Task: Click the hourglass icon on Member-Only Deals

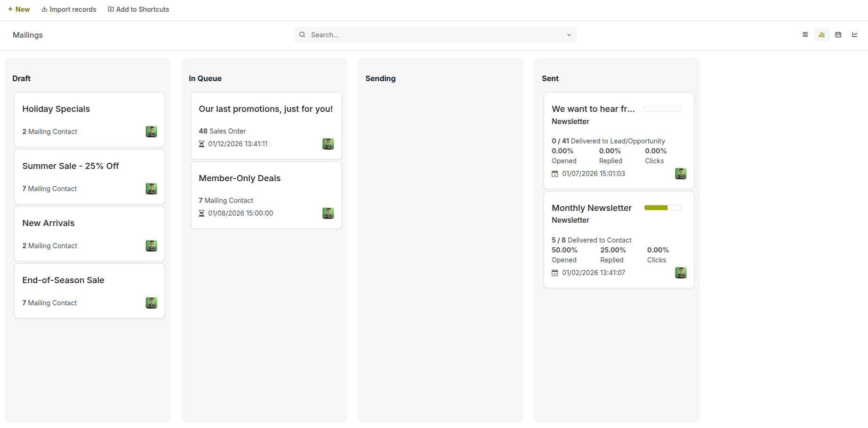Action: click(x=201, y=213)
